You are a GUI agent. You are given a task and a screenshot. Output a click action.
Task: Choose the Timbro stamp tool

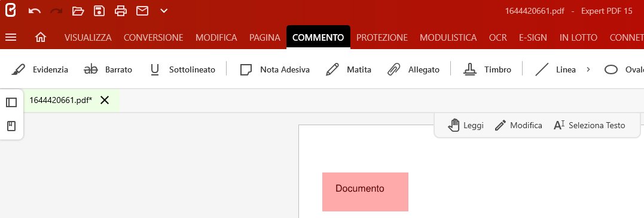[487, 70]
